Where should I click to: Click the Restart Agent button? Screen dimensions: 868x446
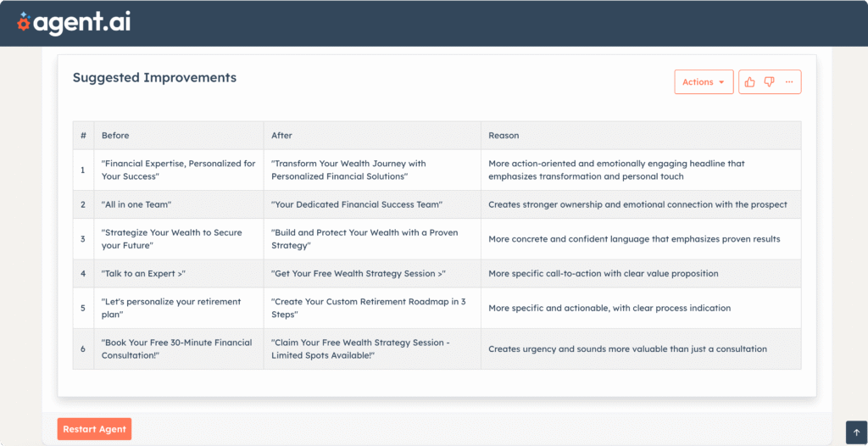[94, 429]
